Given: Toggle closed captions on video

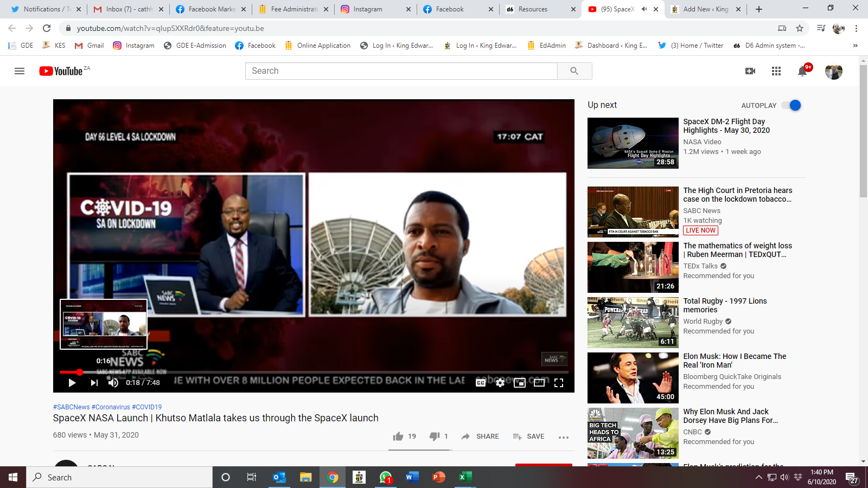Looking at the screenshot, I should (x=481, y=383).
